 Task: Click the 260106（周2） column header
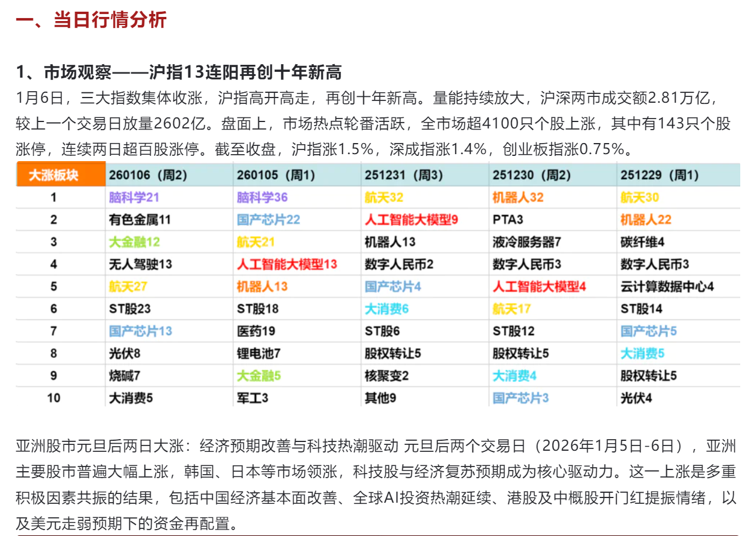pyautogui.click(x=148, y=175)
